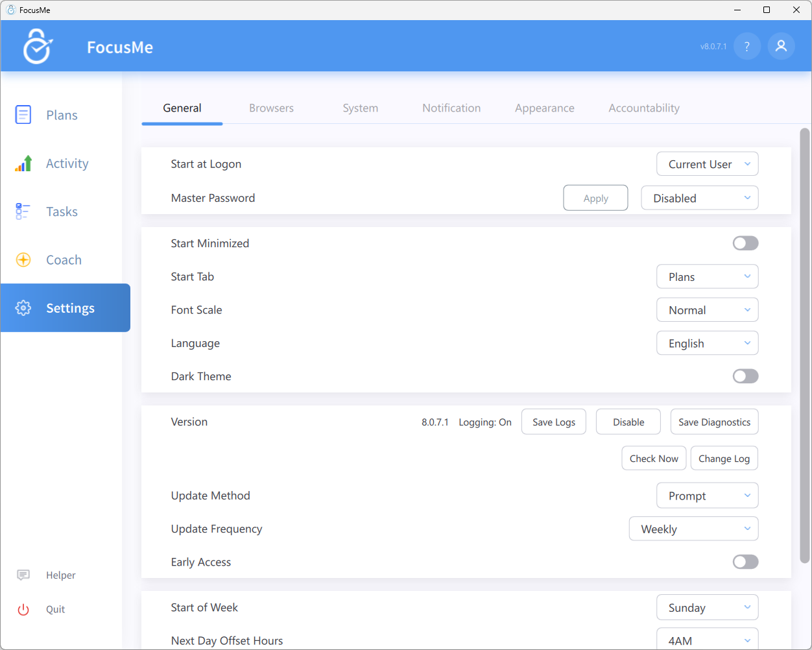
Task: Click the vertical scrollbar thumb
Action: (x=805, y=345)
